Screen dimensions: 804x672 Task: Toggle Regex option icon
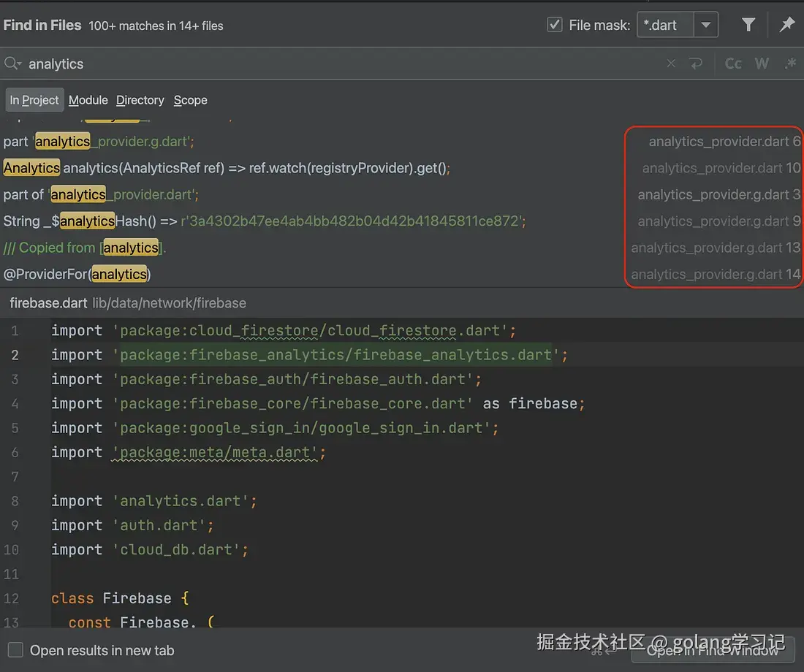point(790,64)
